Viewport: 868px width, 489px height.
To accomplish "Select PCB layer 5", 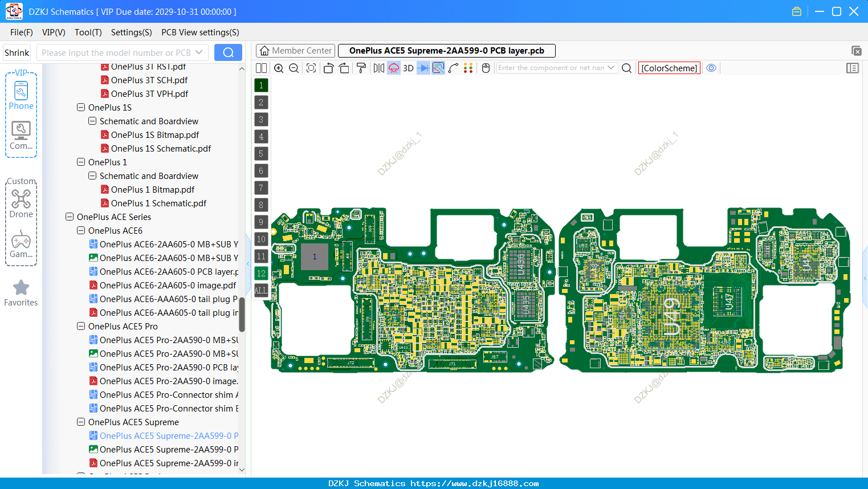I will (x=261, y=154).
